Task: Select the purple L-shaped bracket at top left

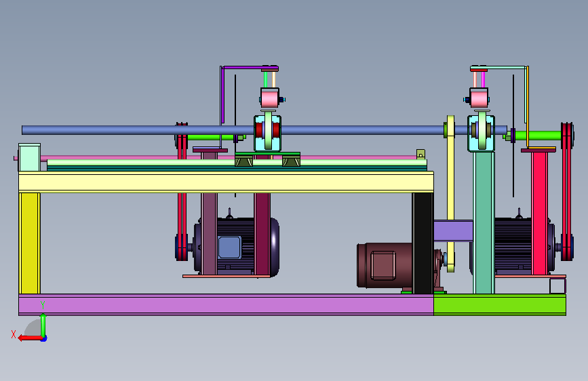Action: click(222, 94)
